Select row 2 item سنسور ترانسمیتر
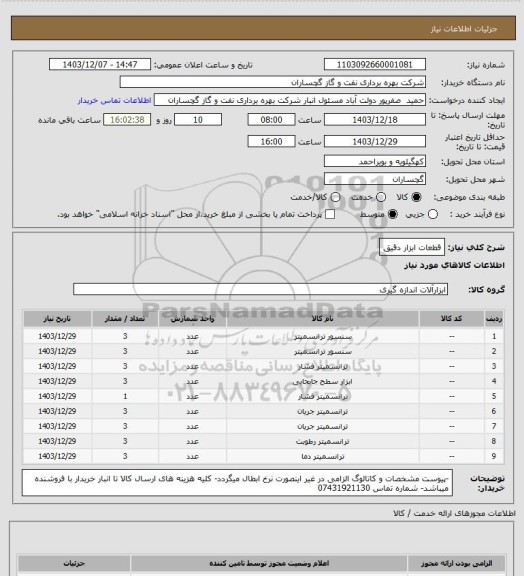524x576 pixels. [323, 351]
